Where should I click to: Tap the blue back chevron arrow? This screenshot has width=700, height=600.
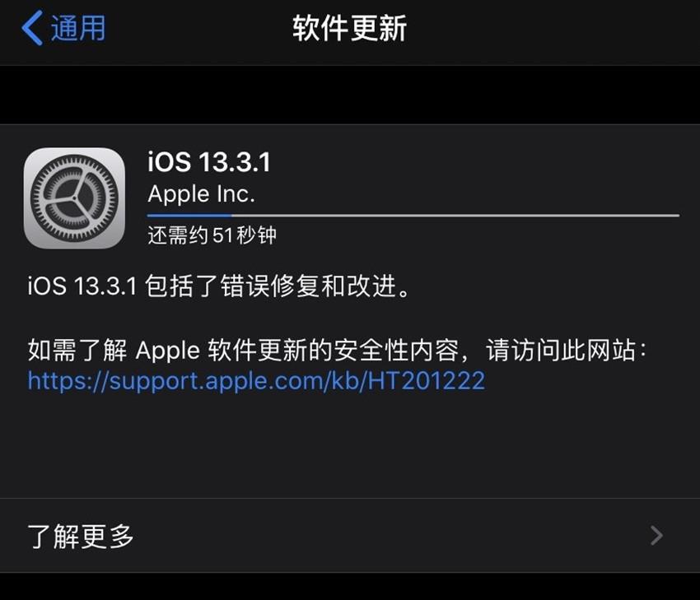[x=32, y=28]
